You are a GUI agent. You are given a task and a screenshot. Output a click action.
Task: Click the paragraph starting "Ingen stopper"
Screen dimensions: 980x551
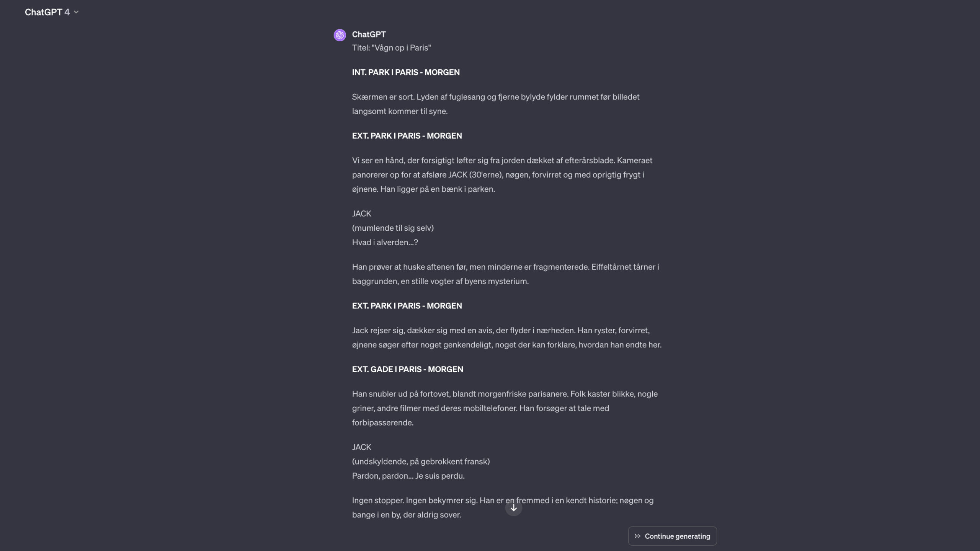pyautogui.click(x=503, y=508)
